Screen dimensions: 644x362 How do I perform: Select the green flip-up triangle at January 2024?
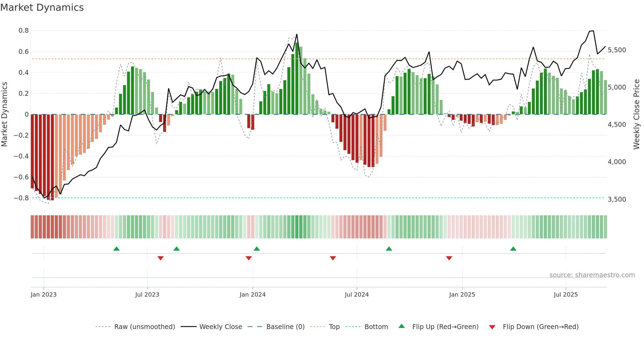(257, 249)
